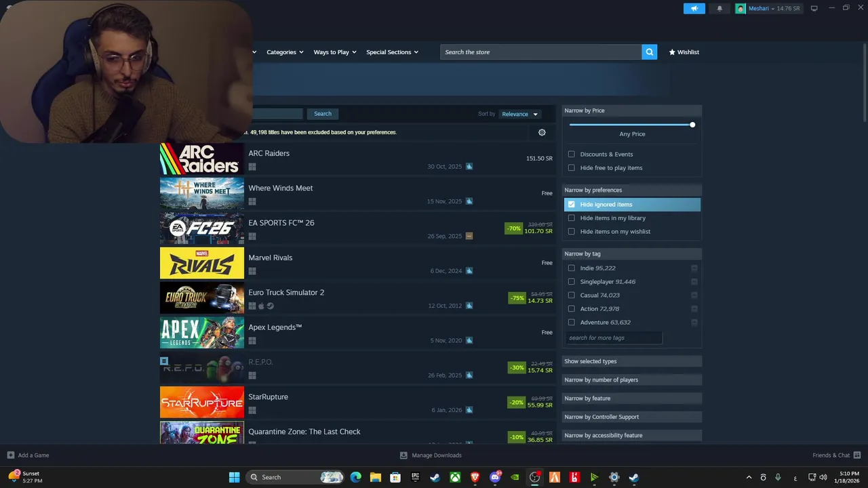Open Brave browser in the taskbar
Viewport: 868px width, 488px height.
475,477
